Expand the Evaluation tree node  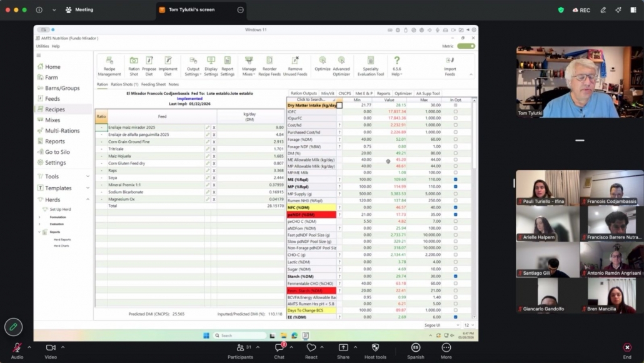pos(39,224)
